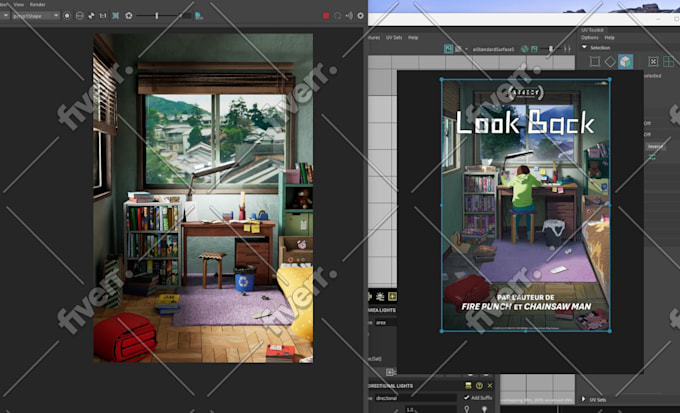Viewport: 680px width, 413px height.
Task: Click the Look Back poster texture in UV Editor
Action: pyautogui.click(x=526, y=205)
